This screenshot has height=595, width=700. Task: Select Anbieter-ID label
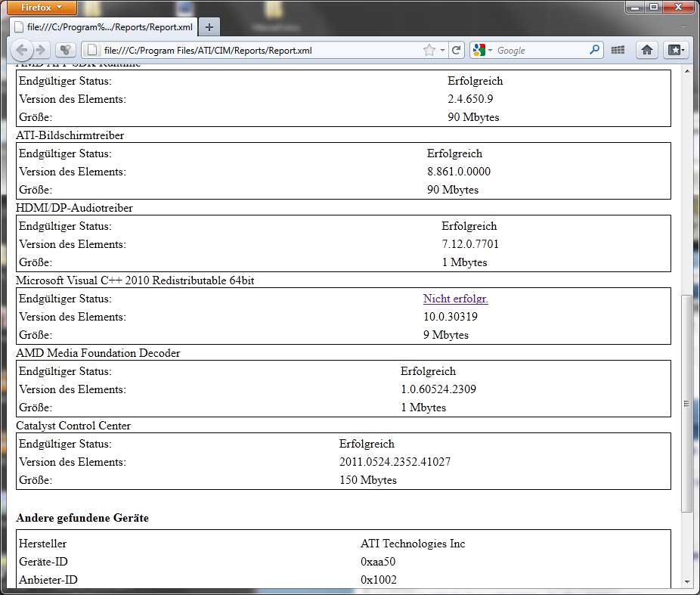pyautogui.click(x=48, y=580)
